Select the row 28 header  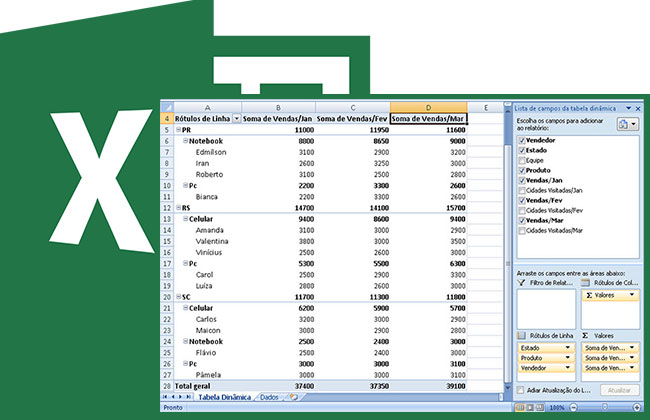tap(167, 386)
